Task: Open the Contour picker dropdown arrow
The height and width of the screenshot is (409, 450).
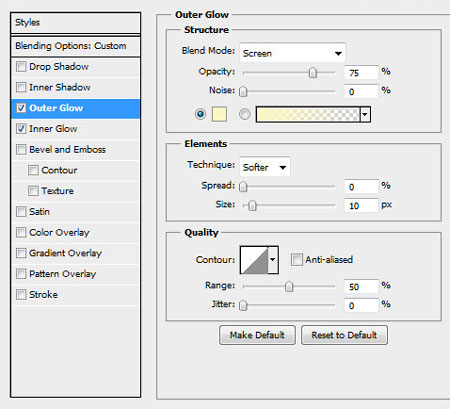Action: click(273, 260)
